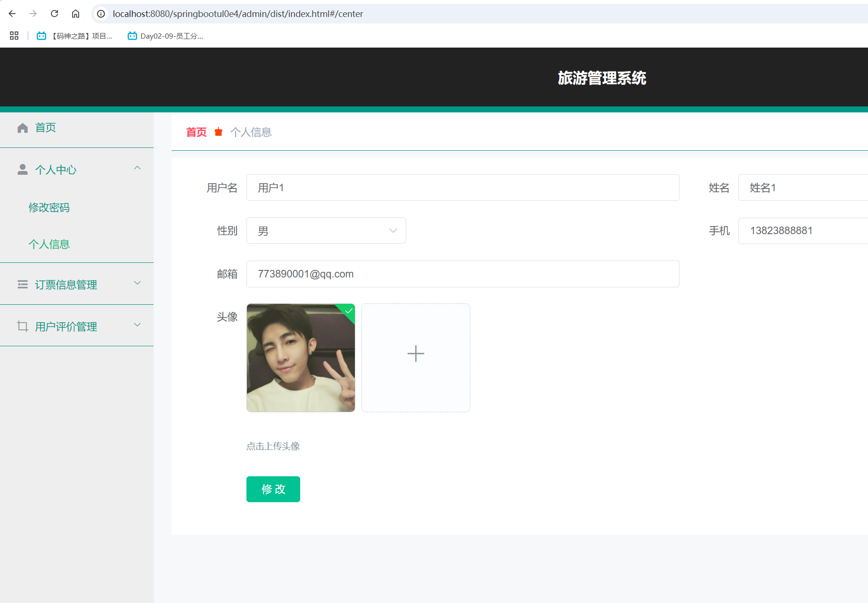This screenshot has width=868, height=603.
Task: Click the apps grid icon left of bookmarks
Action: click(14, 35)
